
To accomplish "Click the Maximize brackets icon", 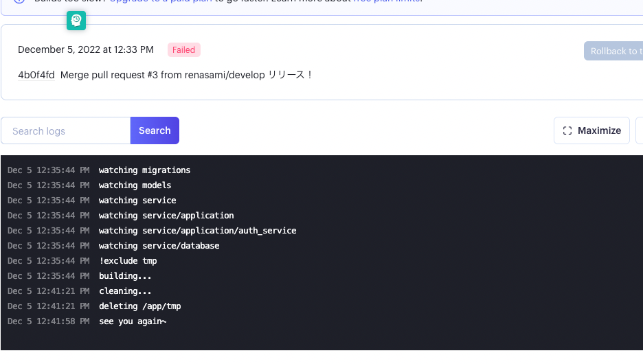I will [567, 130].
